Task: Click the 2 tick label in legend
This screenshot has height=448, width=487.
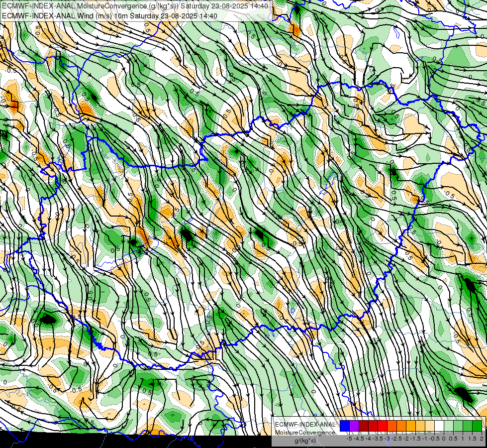Action: [482, 439]
